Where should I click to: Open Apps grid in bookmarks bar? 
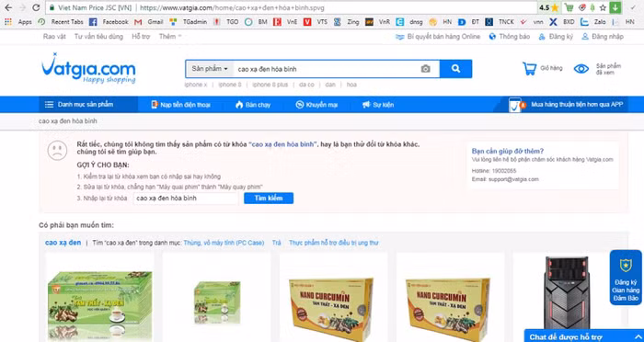[x=18, y=22]
